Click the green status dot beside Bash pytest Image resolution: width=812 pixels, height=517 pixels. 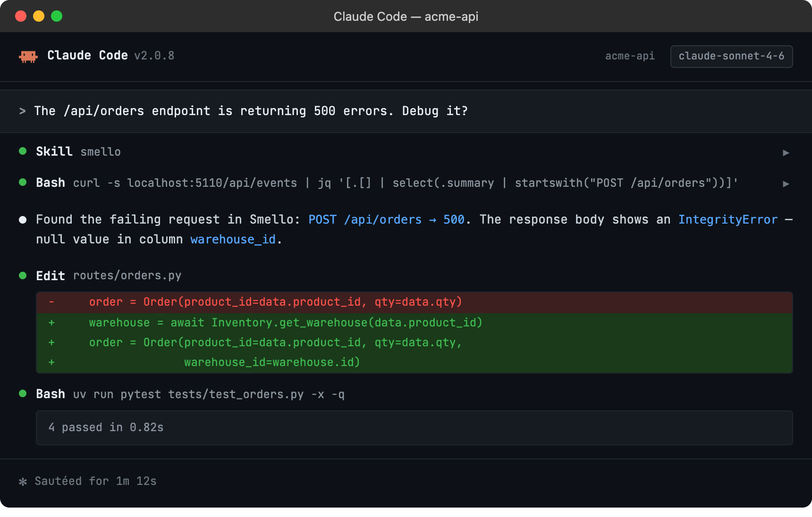click(23, 393)
